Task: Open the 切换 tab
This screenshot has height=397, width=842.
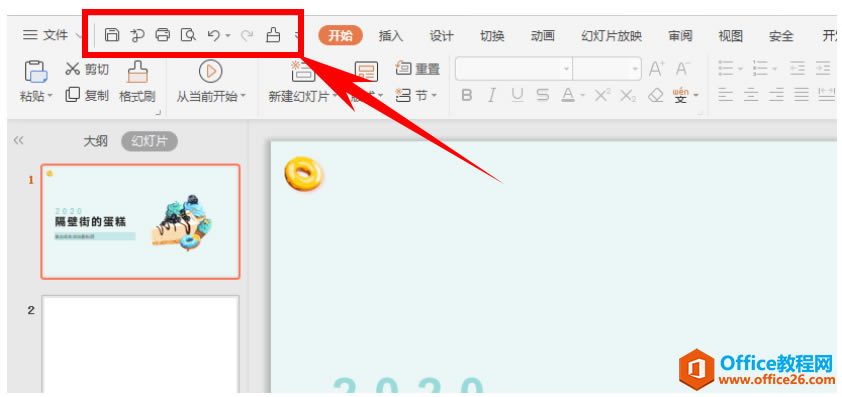Action: 492,36
